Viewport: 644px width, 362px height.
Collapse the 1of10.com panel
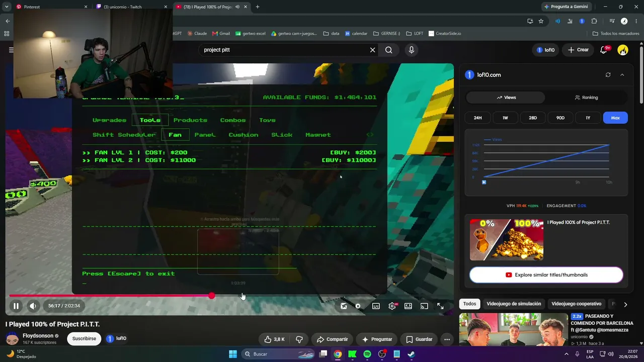point(622,75)
